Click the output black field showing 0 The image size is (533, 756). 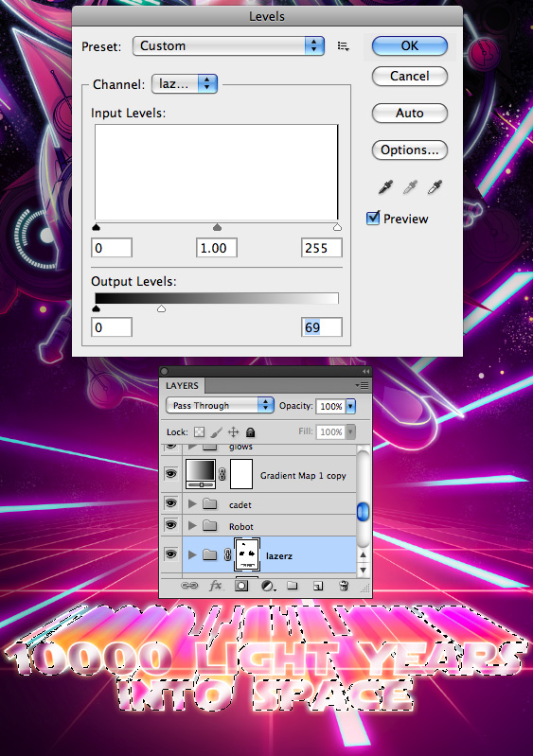tap(112, 327)
